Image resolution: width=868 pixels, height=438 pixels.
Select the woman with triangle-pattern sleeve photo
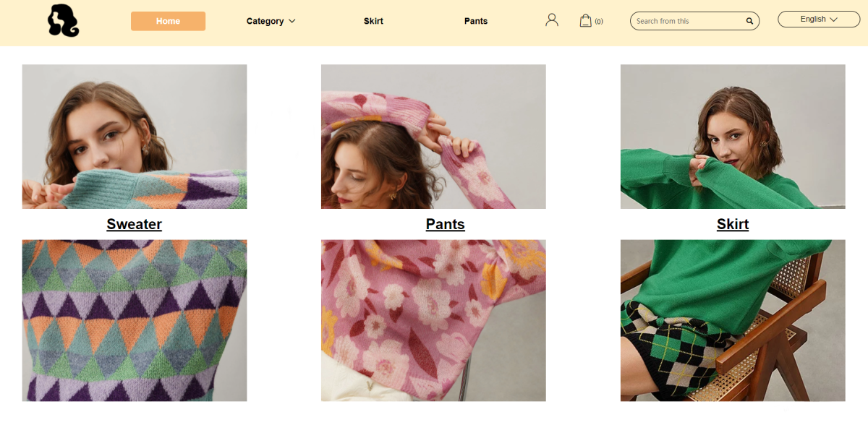135,137
